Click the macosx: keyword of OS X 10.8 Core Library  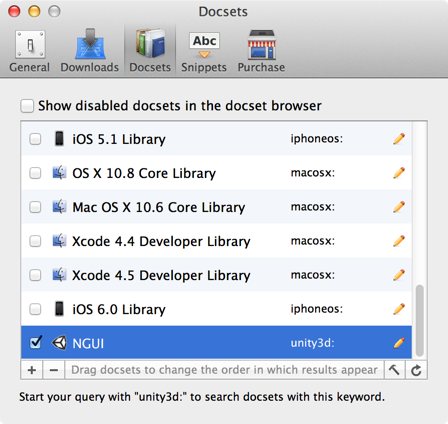click(x=313, y=173)
